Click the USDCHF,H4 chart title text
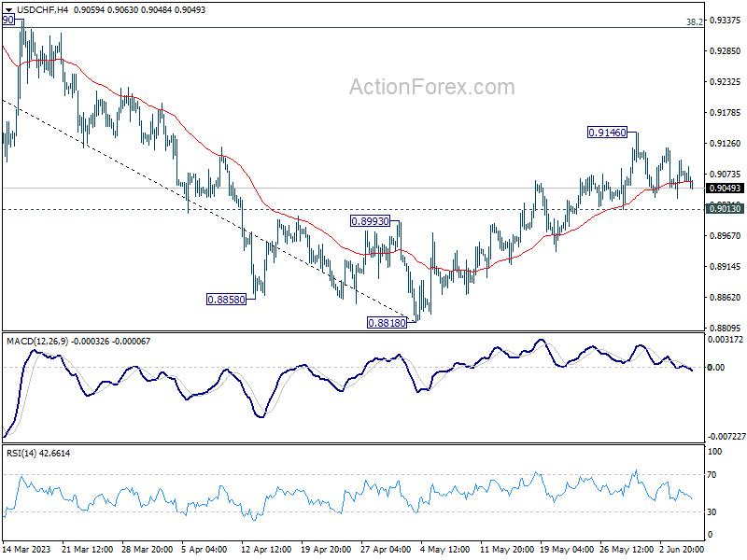The height and width of the screenshot is (560, 747). [x=42, y=9]
